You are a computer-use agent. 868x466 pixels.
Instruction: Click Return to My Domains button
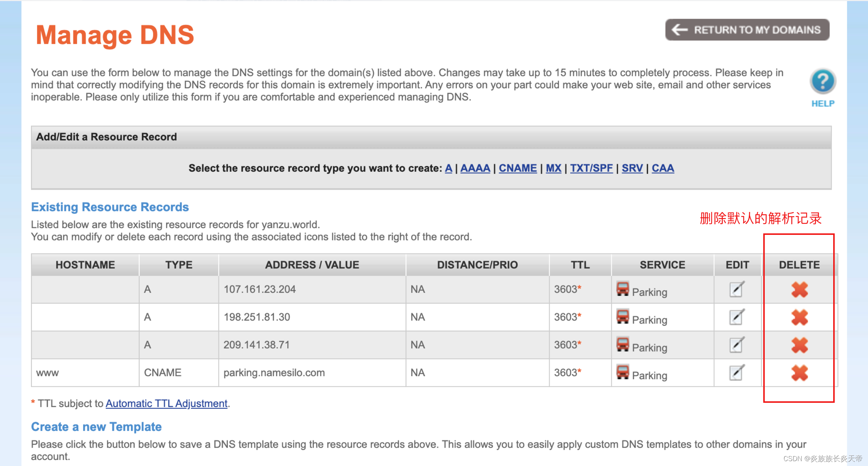click(x=747, y=30)
